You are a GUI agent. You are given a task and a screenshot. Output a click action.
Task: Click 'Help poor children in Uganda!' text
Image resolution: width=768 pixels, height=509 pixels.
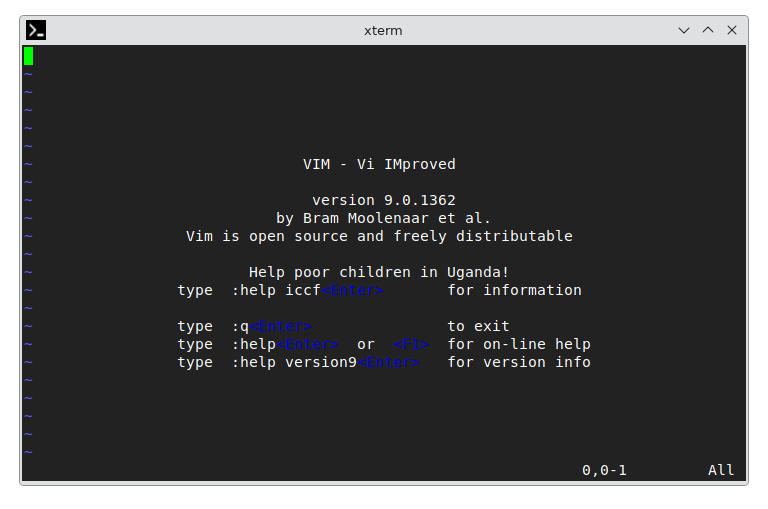click(x=379, y=272)
